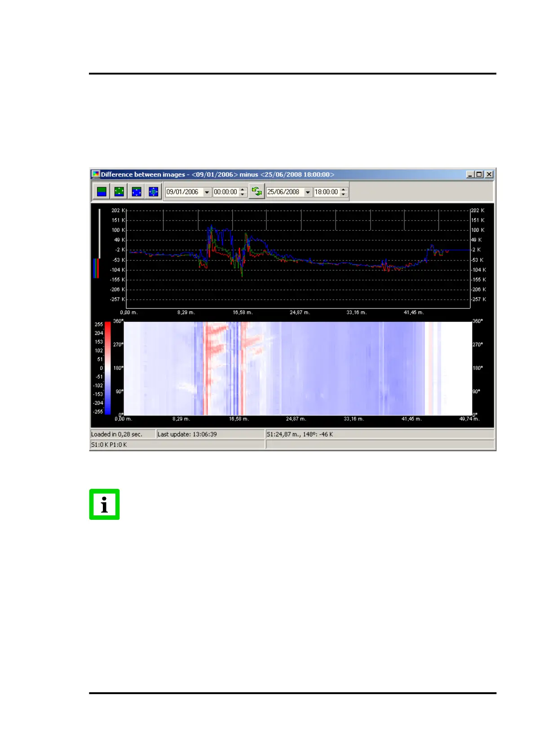Increase the 18:00:00 time with up spinner
Screen dimensions: 535x756
pyautogui.click(x=344, y=189)
